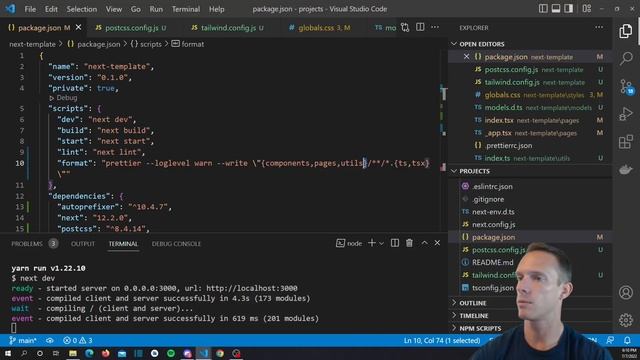Click the main branch indicator in status bar
640x360 pixels.
pos(23,340)
